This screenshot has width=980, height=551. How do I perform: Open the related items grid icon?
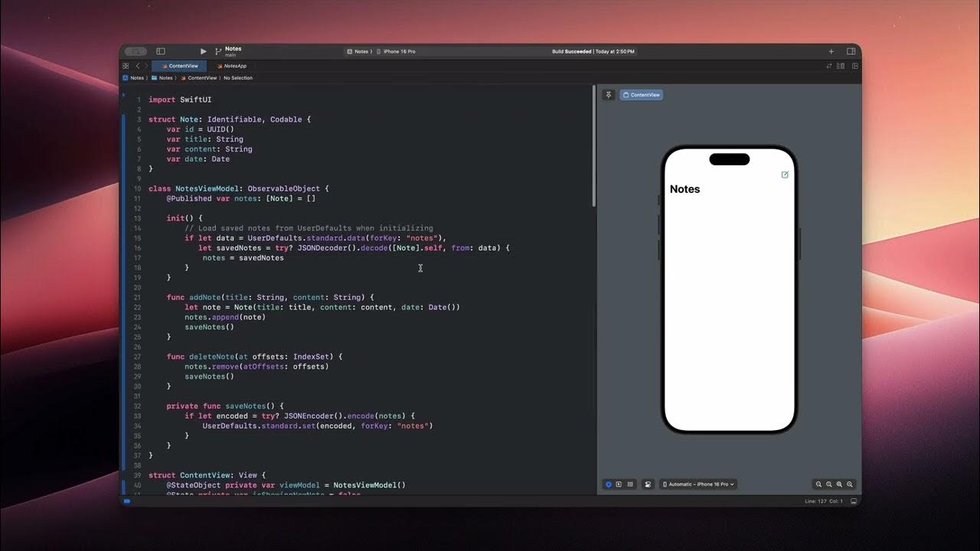tap(126, 66)
